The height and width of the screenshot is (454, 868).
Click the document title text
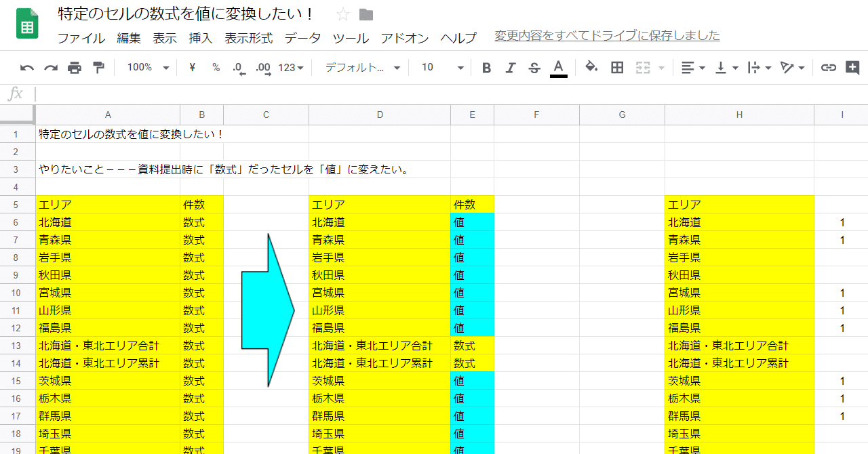[x=185, y=14]
